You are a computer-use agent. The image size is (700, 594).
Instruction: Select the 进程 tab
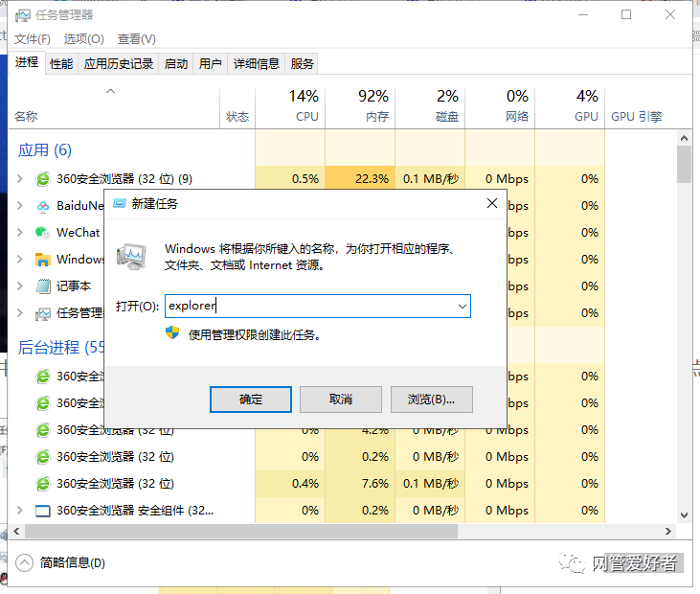coord(27,62)
